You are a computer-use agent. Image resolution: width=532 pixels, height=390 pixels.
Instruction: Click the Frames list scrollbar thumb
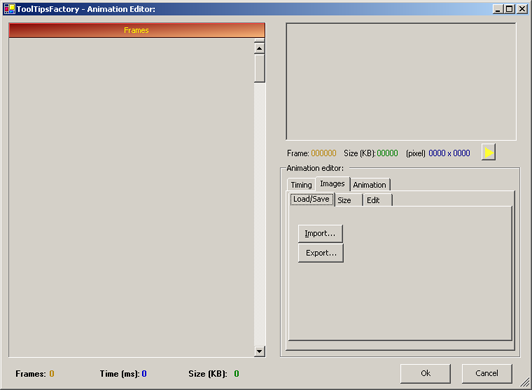[260, 68]
